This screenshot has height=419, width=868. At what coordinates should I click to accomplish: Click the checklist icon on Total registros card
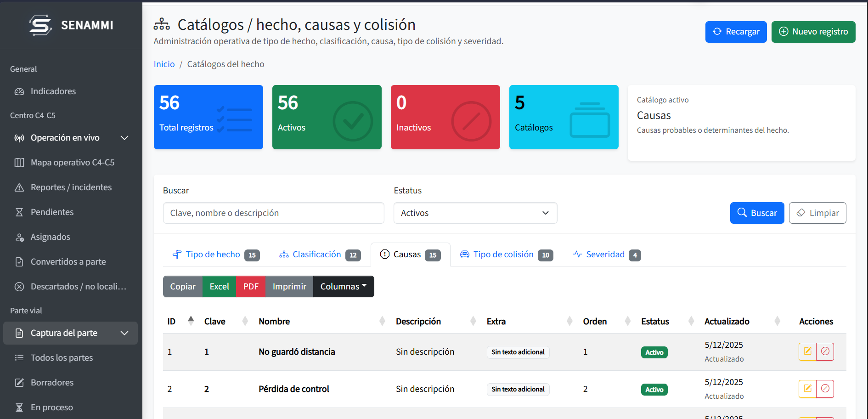(x=234, y=119)
